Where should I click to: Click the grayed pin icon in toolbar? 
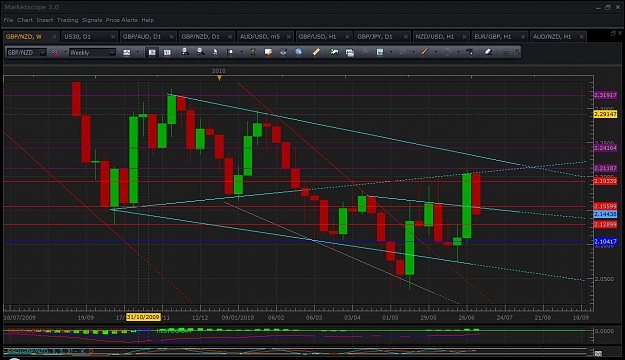pyautogui.click(x=365, y=51)
